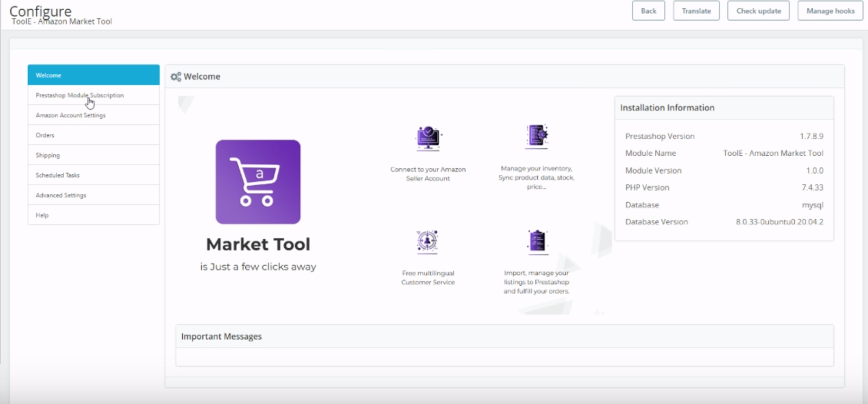Click the Installation Information heading
Image resolution: width=868 pixels, height=404 pixels.
tap(667, 108)
